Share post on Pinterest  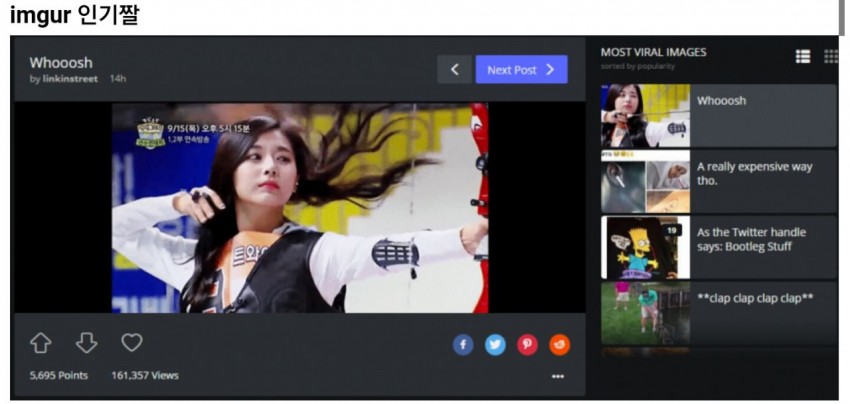pyautogui.click(x=527, y=345)
